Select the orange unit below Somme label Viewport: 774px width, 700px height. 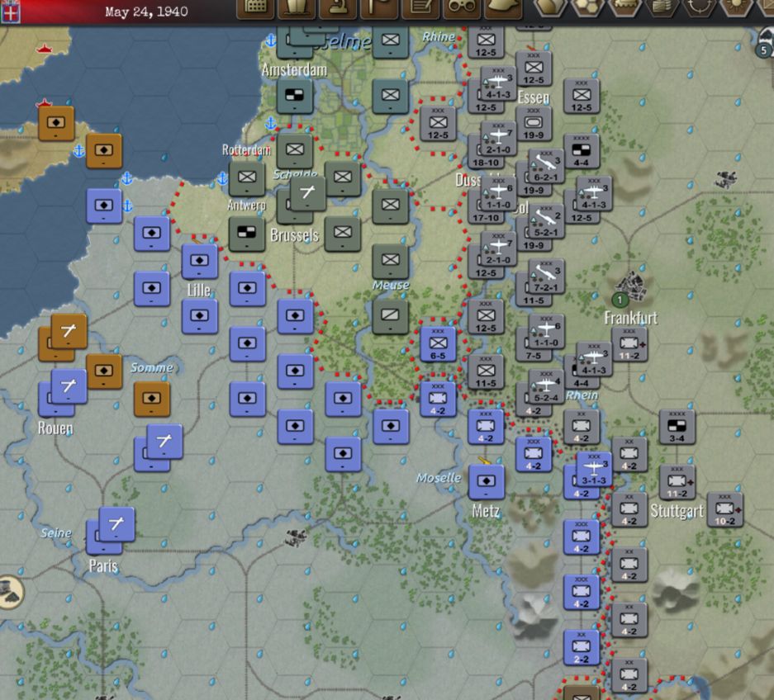[152, 399]
